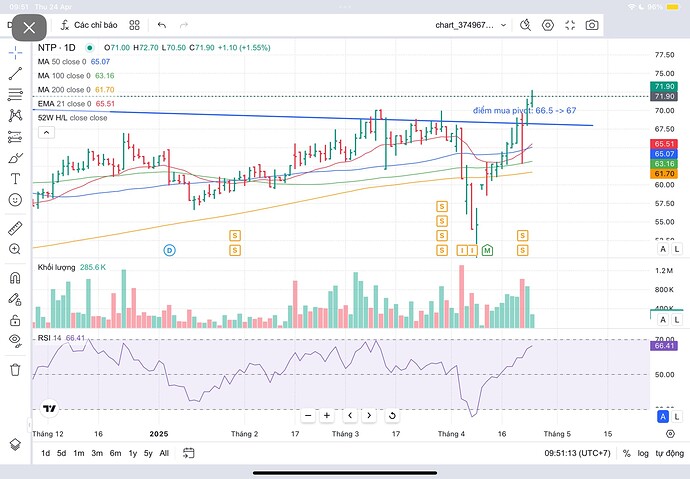Toggle log scale mode
Image resolution: width=690 pixels, height=479 pixels.
tap(643, 453)
